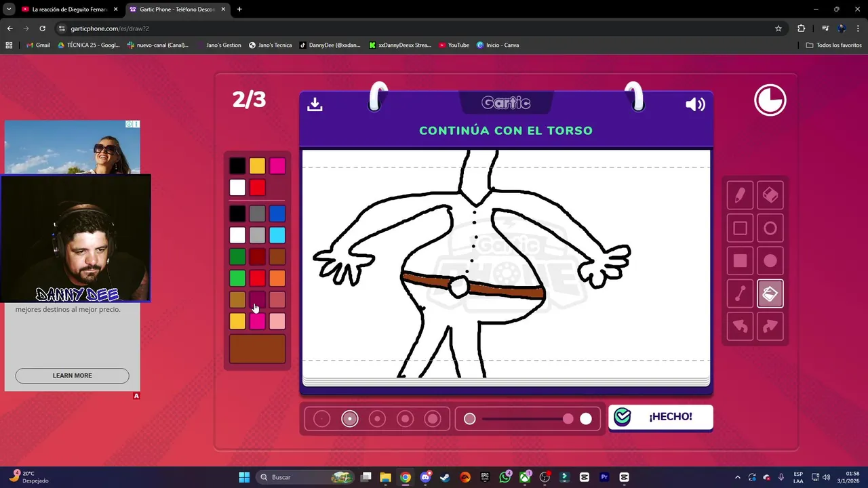Viewport: 868px width, 488px height.
Task: Select the second brush size
Action: click(349, 419)
